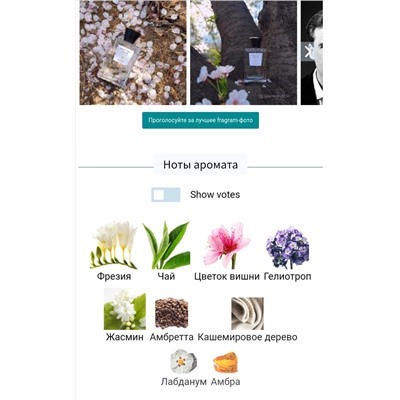Open the Амбра amber note icon
The width and height of the screenshot is (400, 400).
225,362
